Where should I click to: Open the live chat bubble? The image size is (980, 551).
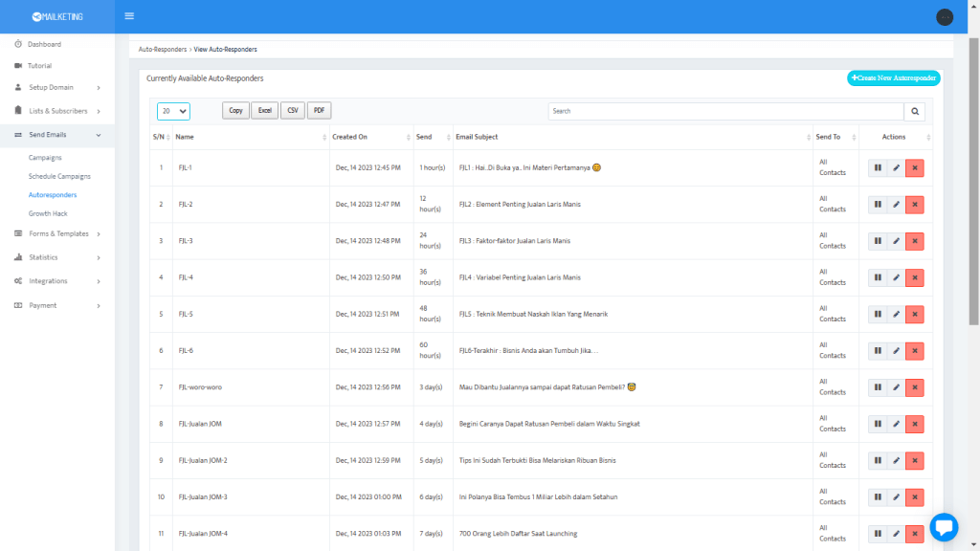944,527
